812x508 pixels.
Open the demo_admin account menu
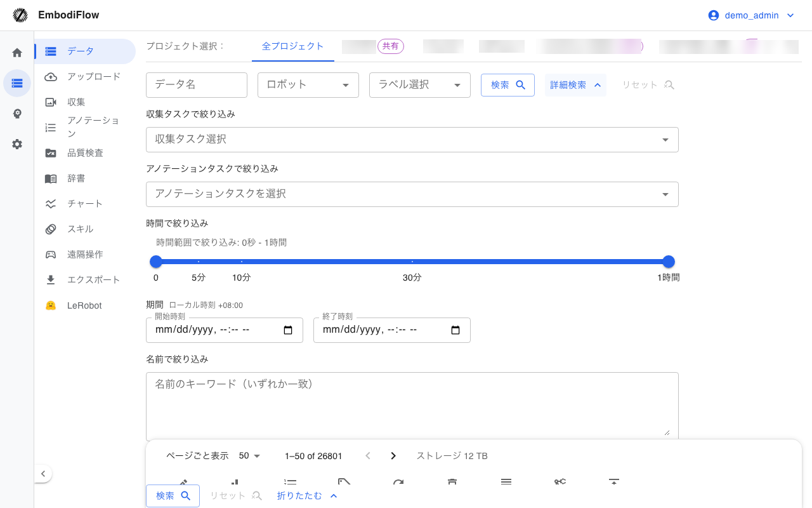tap(751, 15)
